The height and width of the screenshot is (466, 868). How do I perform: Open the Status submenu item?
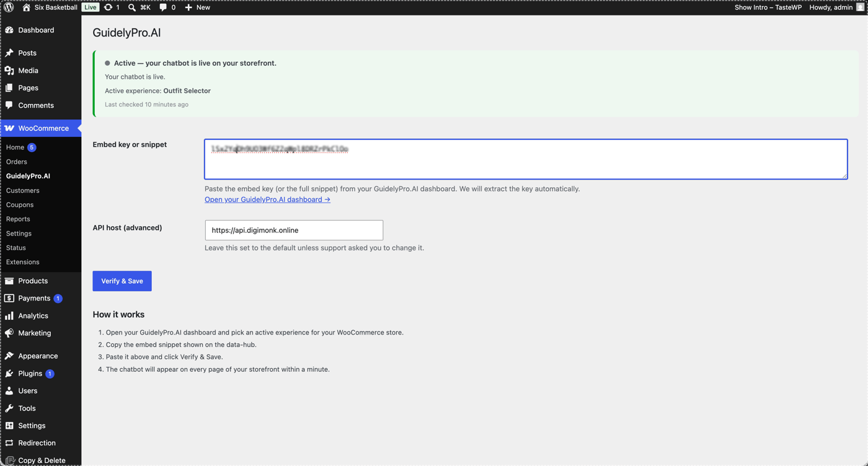(x=16, y=248)
